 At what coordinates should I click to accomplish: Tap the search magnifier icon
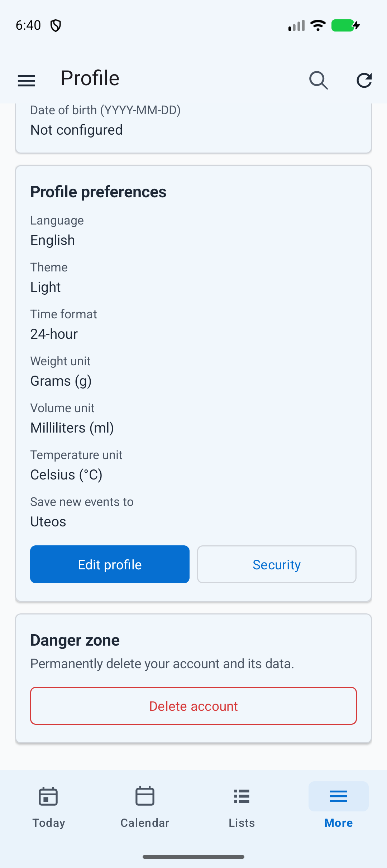tap(318, 80)
